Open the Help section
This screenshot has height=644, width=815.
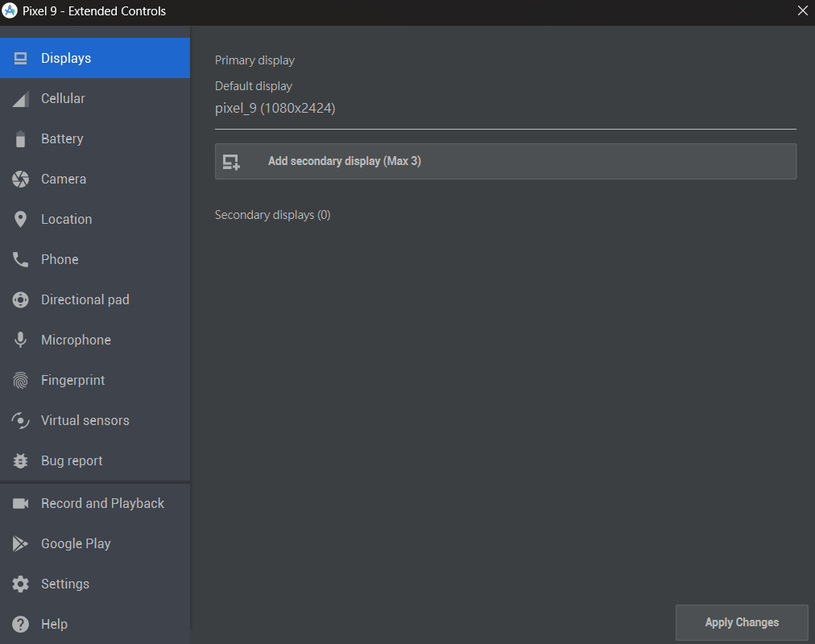[95, 624]
